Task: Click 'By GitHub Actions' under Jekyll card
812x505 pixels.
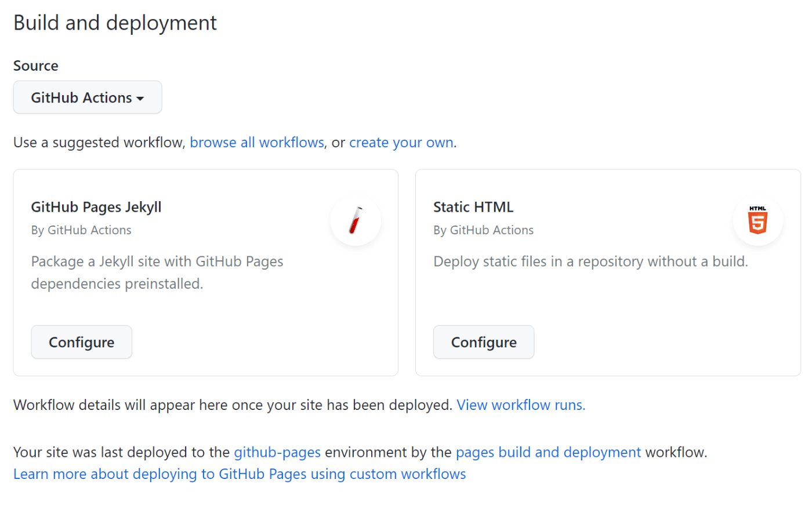Action: pos(81,230)
